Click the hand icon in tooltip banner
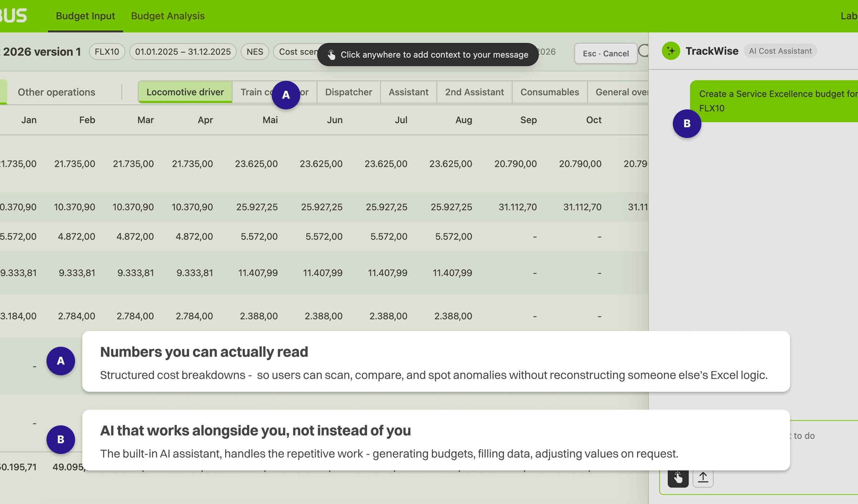The height and width of the screenshot is (504, 858). [x=331, y=55]
